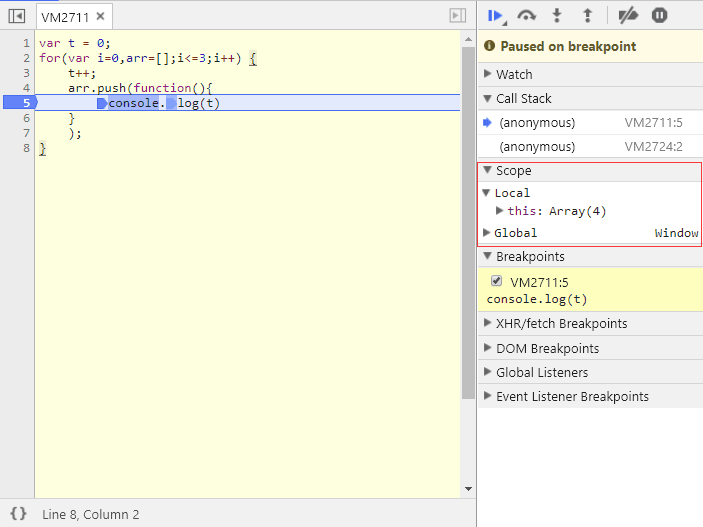Hide the debugger sidebar panel

(x=457, y=16)
